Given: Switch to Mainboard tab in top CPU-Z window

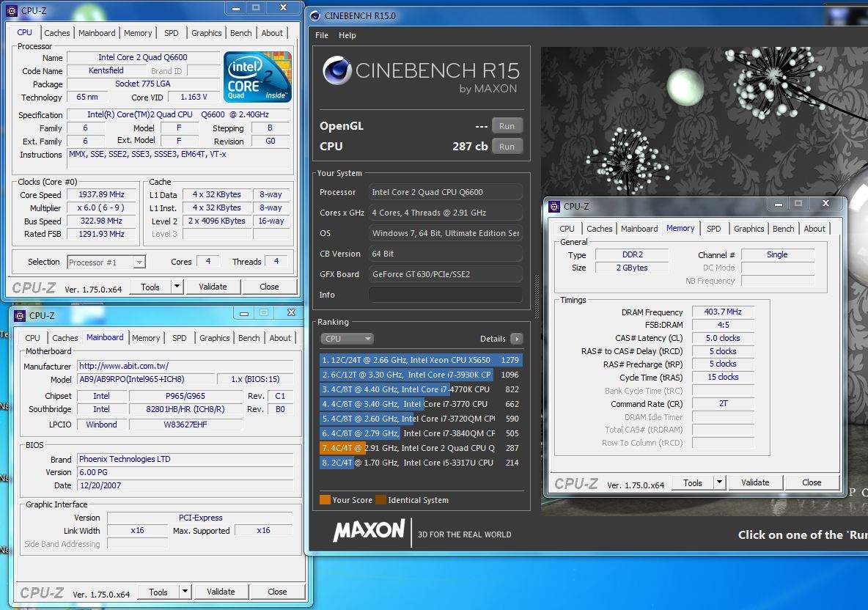Looking at the screenshot, I should [97, 33].
